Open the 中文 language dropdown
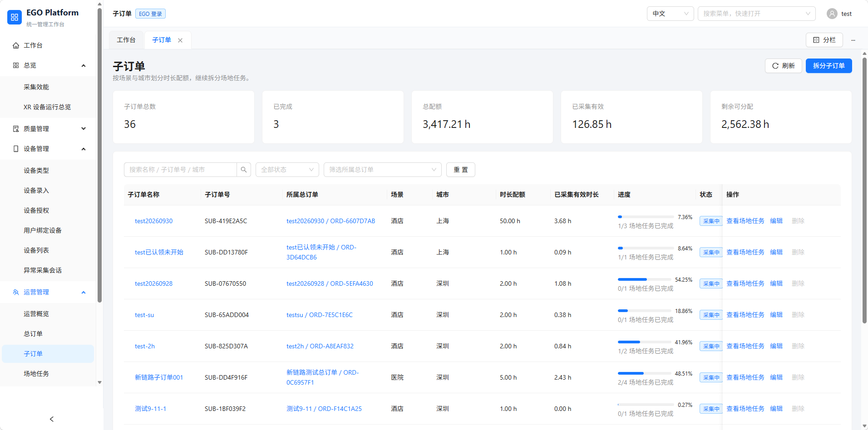The image size is (868, 430). pos(670,14)
